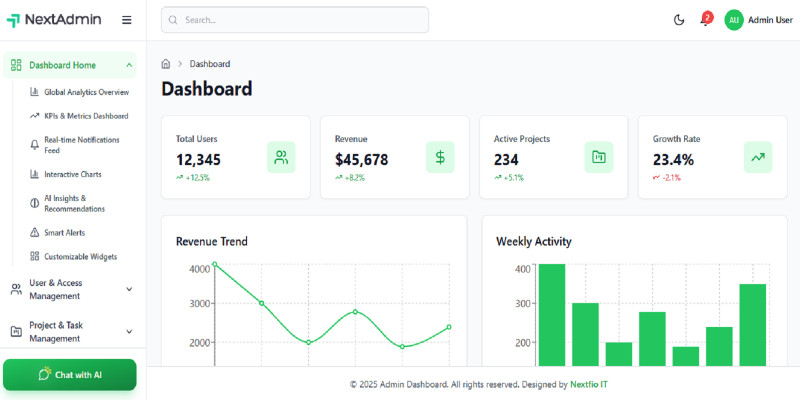Click the hamburger menu sidebar toggle
Image resolution: width=800 pixels, height=400 pixels.
point(126,20)
